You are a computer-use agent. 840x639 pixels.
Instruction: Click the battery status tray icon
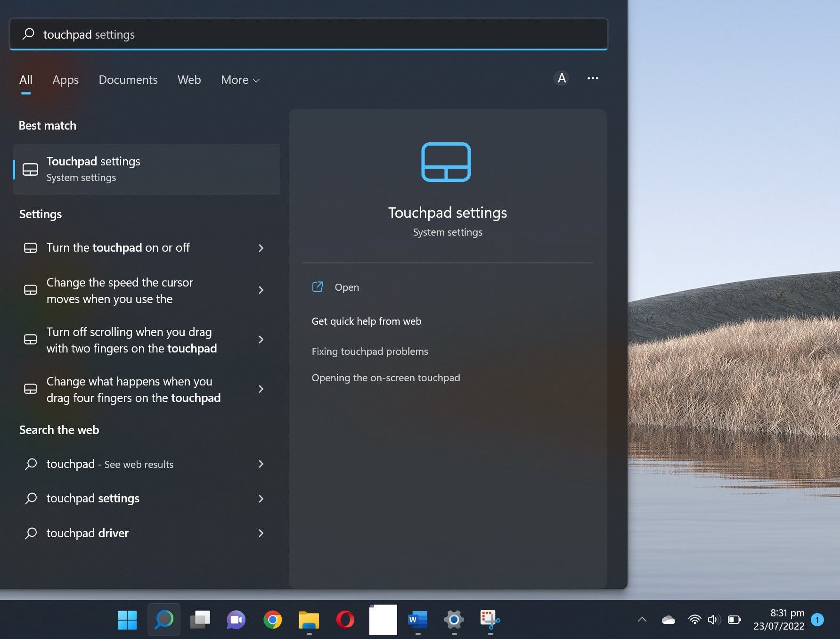734,620
